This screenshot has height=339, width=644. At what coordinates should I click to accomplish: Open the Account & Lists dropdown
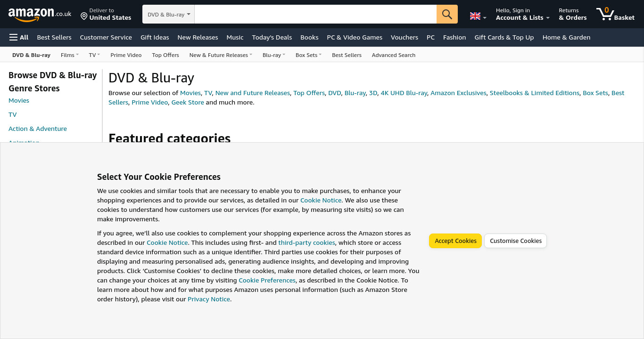point(523,14)
